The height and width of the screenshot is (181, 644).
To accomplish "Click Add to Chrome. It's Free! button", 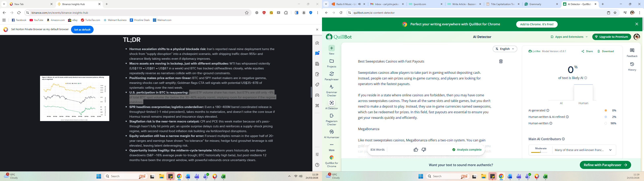I will tap(537, 25).
